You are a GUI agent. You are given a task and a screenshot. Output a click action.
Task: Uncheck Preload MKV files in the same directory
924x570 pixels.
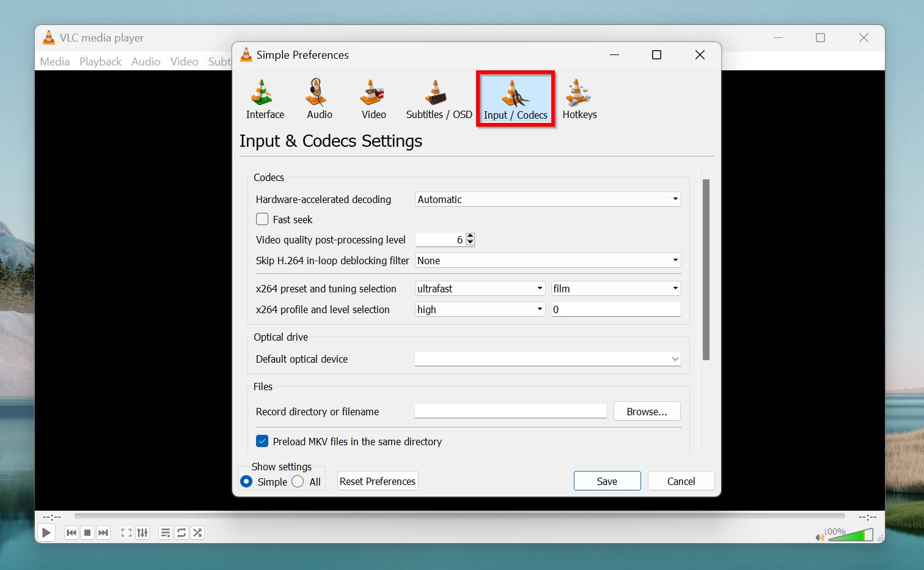coord(262,441)
